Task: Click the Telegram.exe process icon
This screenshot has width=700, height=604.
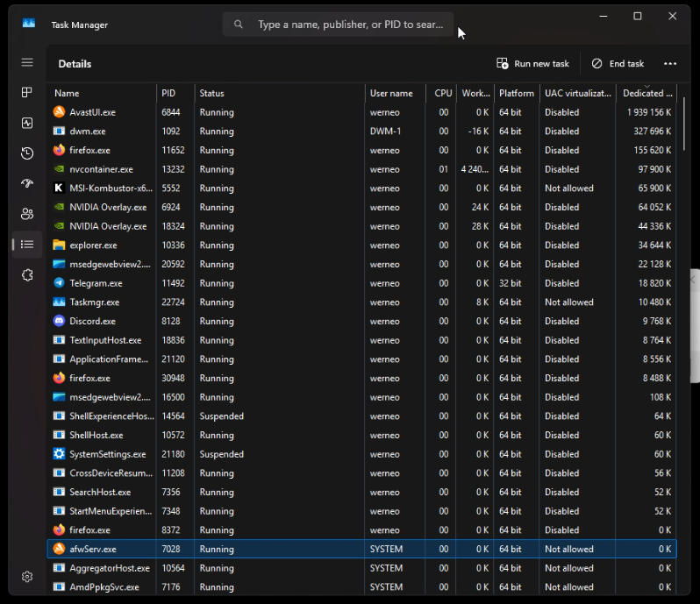Action: [x=59, y=283]
